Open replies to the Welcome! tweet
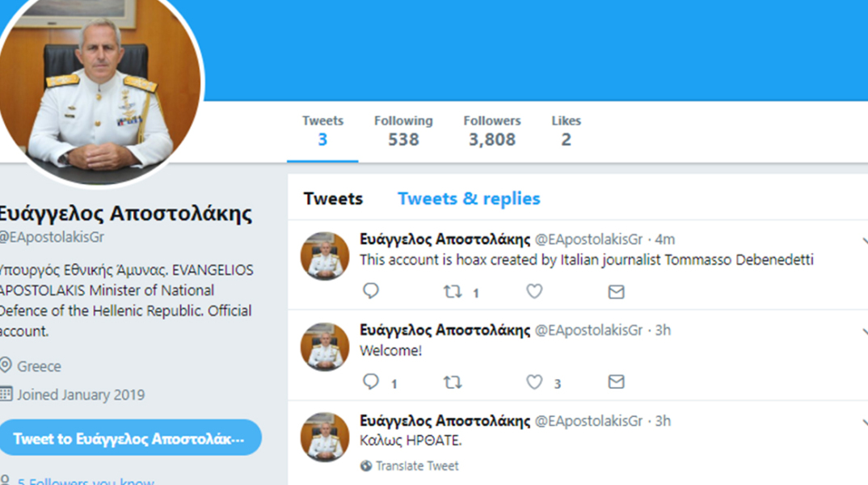 (370, 382)
